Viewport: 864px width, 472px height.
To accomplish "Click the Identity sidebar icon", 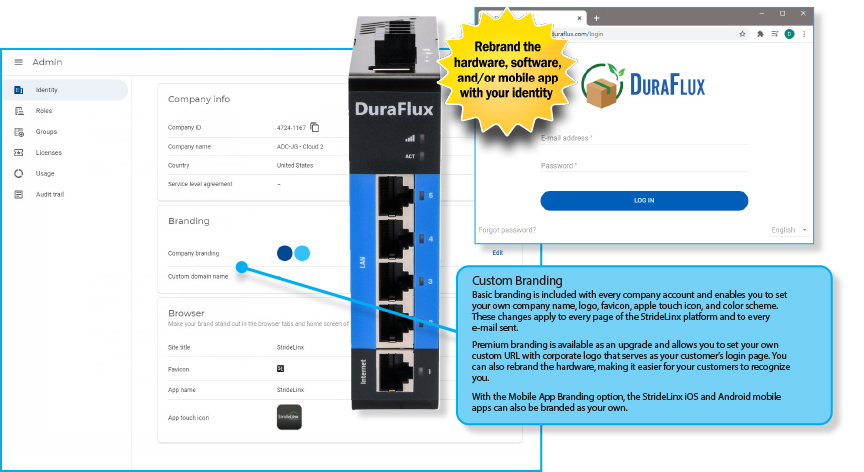I will click(x=19, y=90).
